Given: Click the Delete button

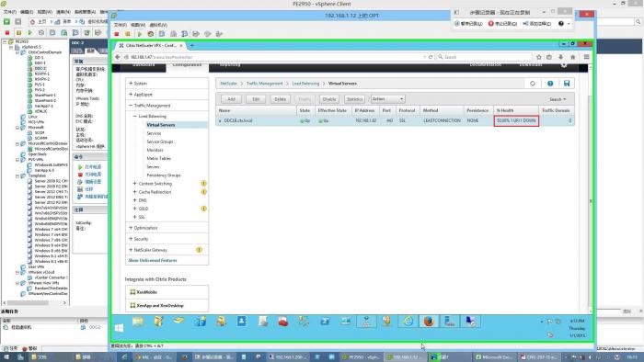Looking at the screenshot, I should pos(280,99).
